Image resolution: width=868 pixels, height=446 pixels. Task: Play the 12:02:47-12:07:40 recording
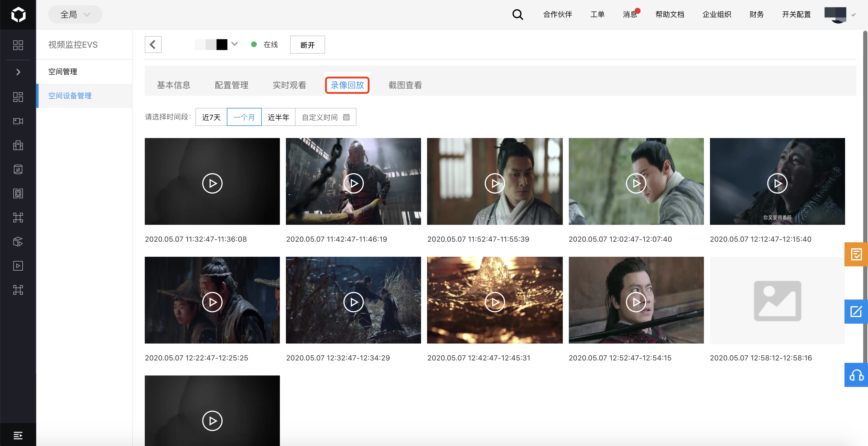(636, 183)
